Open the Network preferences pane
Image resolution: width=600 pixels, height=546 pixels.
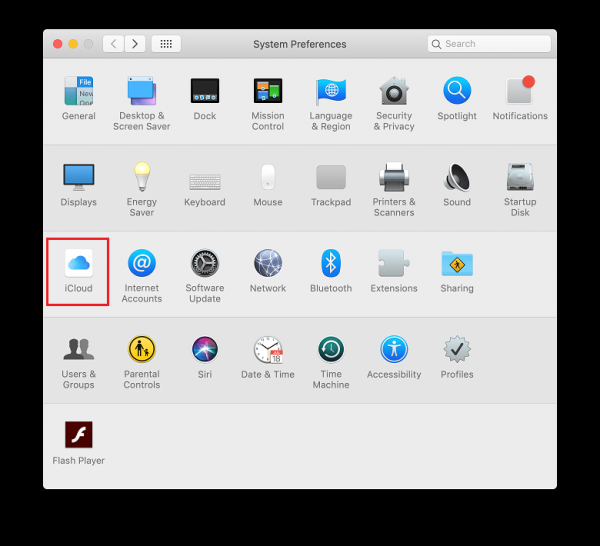pos(268,264)
